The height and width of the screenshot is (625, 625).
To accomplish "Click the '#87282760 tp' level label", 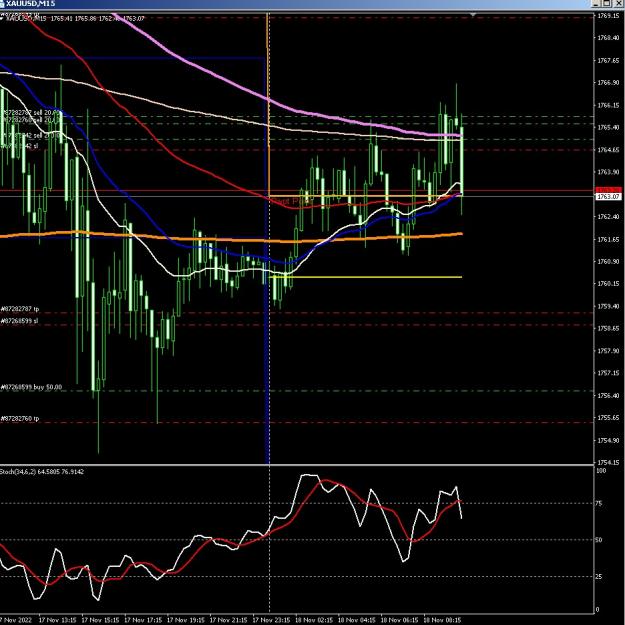I will coord(20,419).
